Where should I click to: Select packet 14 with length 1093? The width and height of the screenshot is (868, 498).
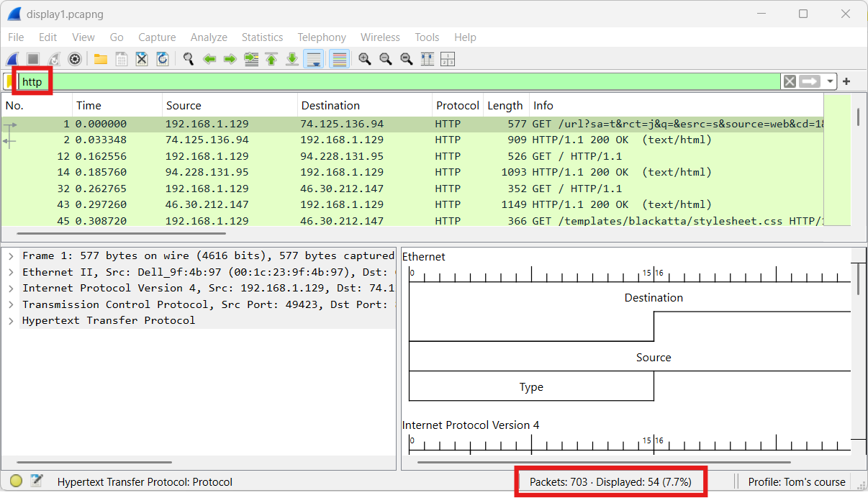tap(412, 172)
